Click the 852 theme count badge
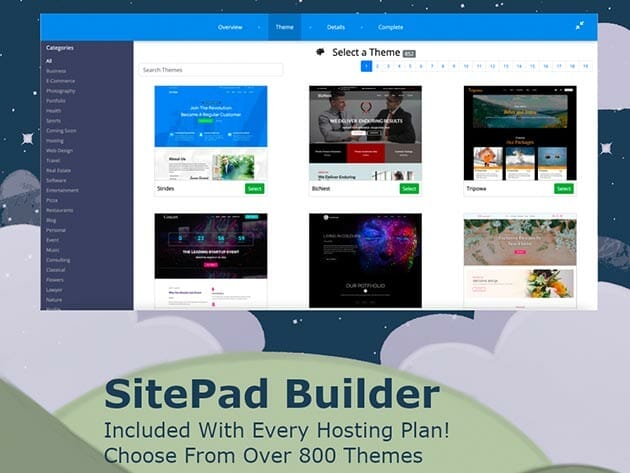Image resolution: width=630 pixels, height=473 pixels. [x=409, y=52]
